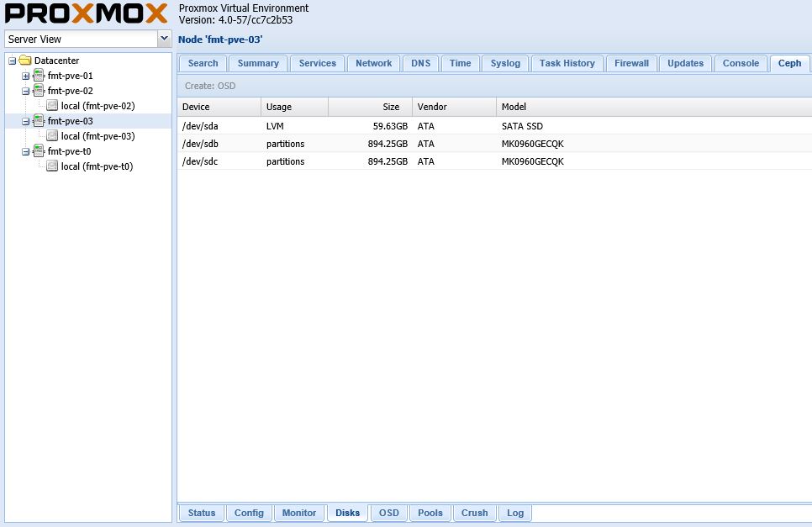
Task: Click MK0960GECQK model in /dev/sdc row
Action: 532,161
